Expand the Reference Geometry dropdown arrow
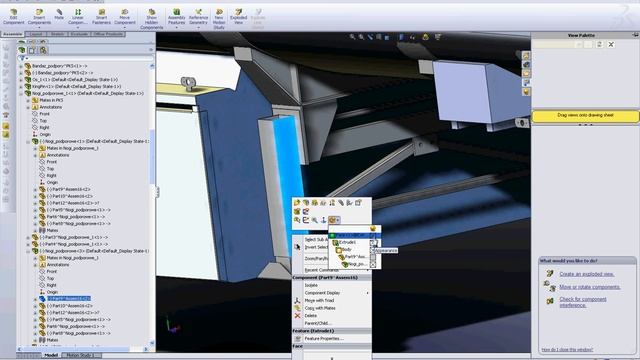The height and width of the screenshot is (360, 640). point(198,27)
